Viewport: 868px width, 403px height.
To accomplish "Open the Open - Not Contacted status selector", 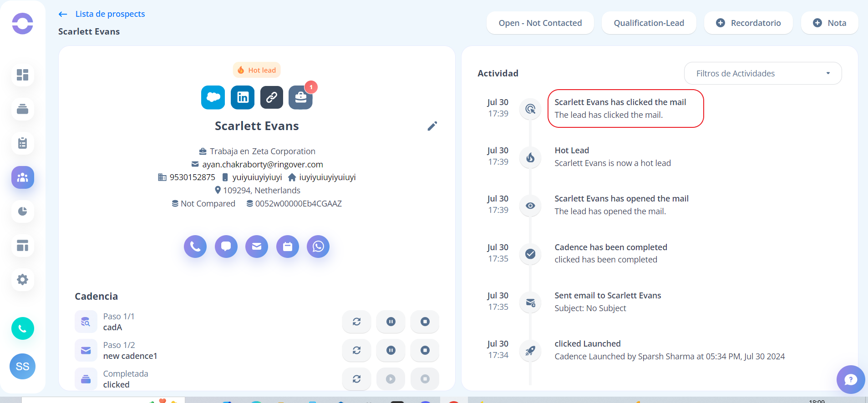I will (x=540, y=23).
